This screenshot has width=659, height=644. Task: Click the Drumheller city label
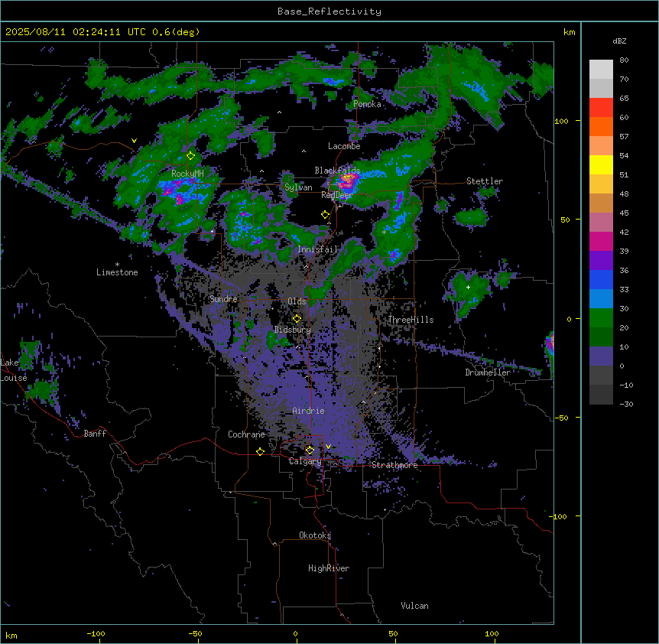pos(488,372)
